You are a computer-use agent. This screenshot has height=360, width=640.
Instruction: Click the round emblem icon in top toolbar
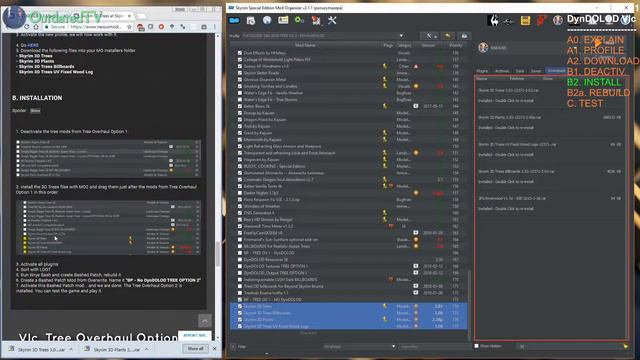558,20
